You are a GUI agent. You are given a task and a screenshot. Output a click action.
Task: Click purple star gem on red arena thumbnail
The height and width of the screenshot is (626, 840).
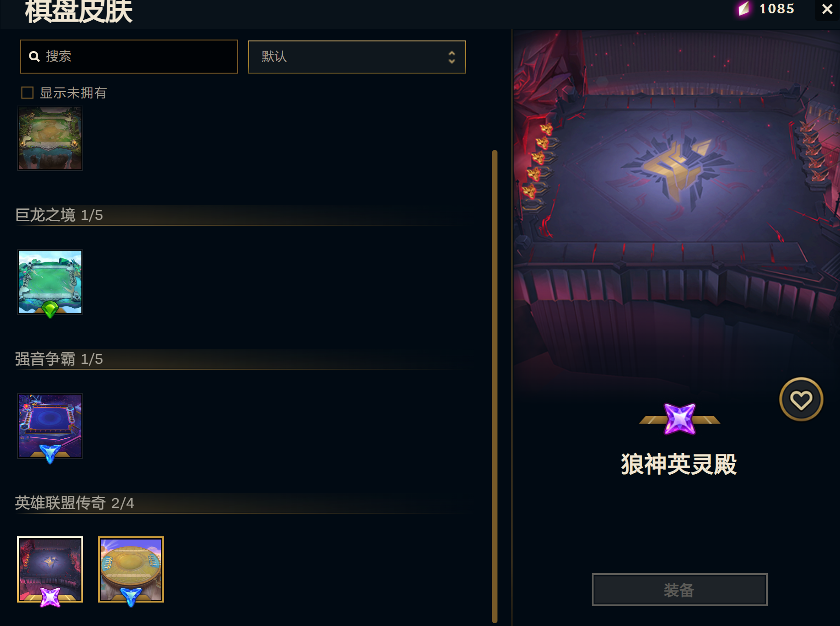(x=50, y=597)
